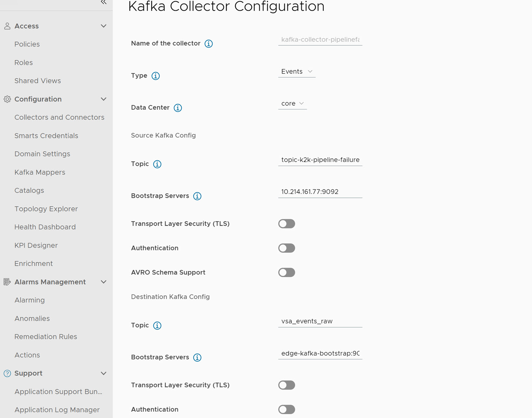Collapse the Support section chevron
The width and height of the screenshot is (532, 418).
(103, 373)
